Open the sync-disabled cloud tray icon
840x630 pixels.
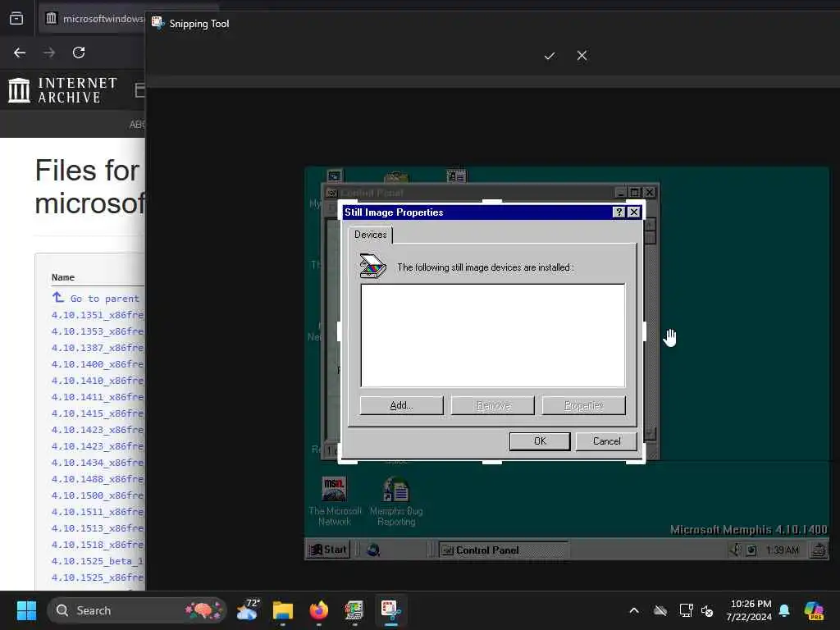tap(660, 610)
